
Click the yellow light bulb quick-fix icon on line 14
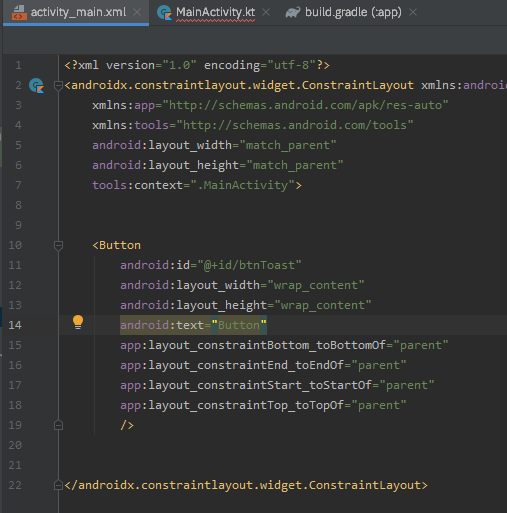(78, 322)
